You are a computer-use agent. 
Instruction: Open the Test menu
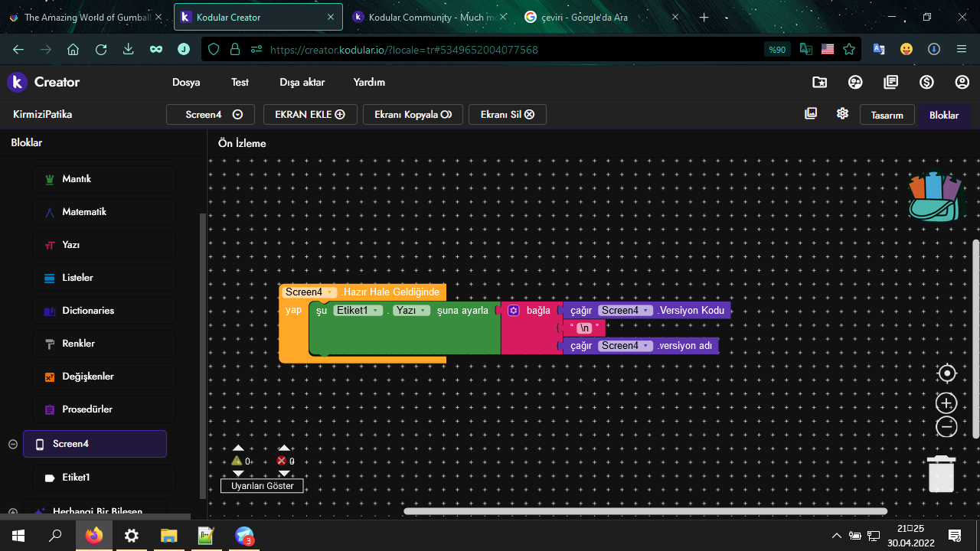click(x=240, y=82)
